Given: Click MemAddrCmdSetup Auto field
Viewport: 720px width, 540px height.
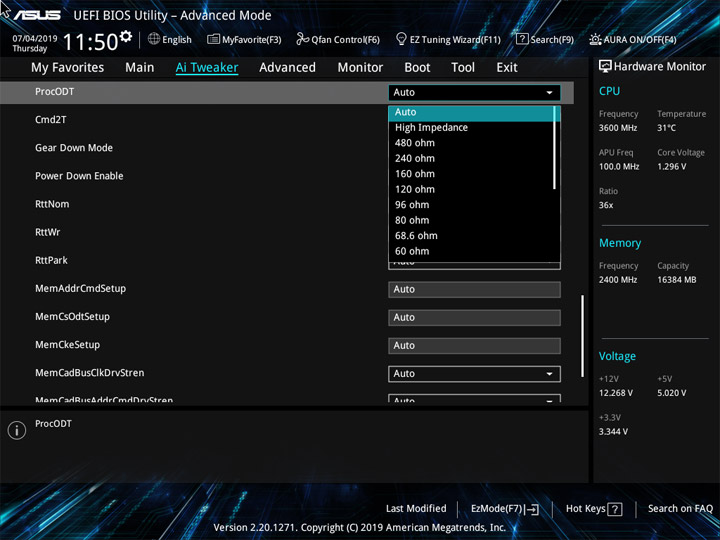Looking at the screenshot, I should (474, 289).
